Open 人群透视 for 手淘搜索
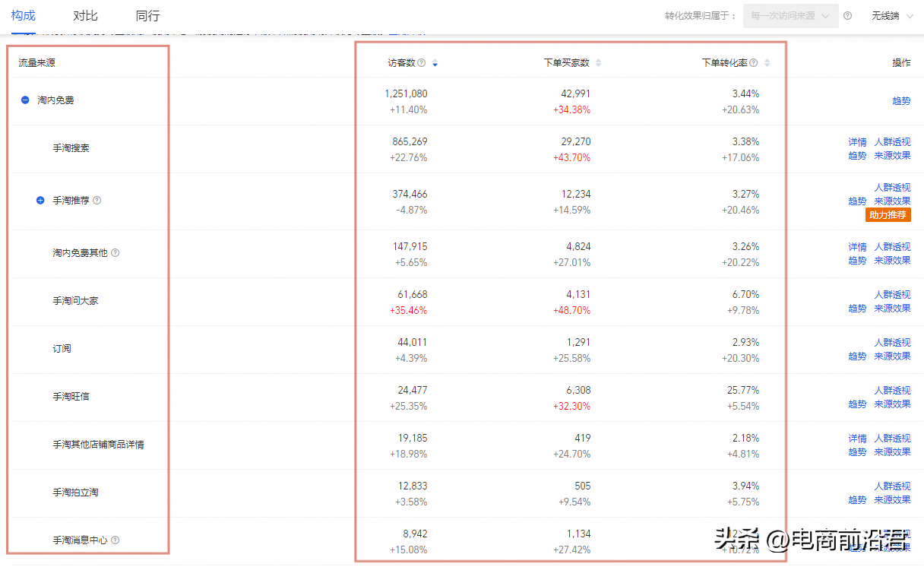924x567 pixels. coord(892,141)
